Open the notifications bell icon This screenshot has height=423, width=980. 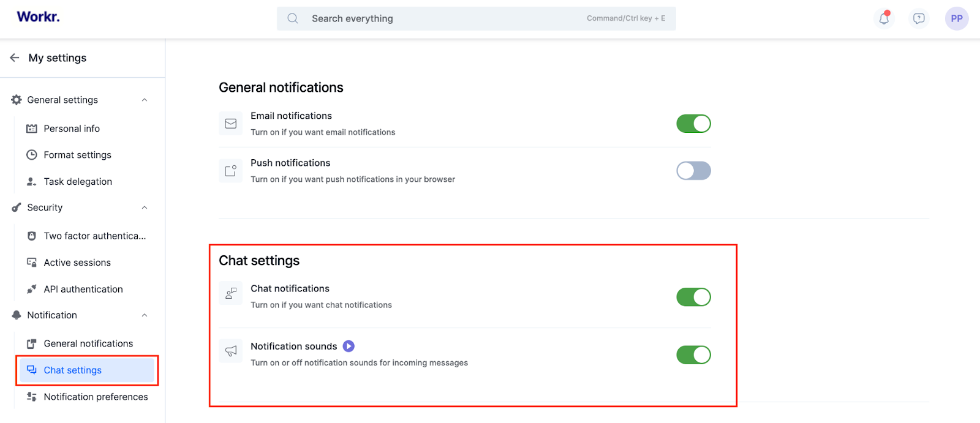(x=884, y=18)
